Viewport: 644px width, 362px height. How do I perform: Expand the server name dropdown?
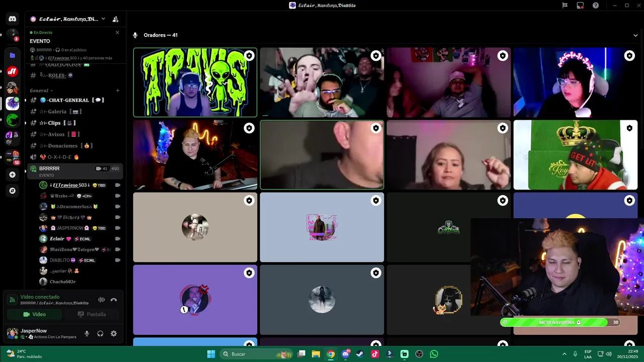coord(103,19)
